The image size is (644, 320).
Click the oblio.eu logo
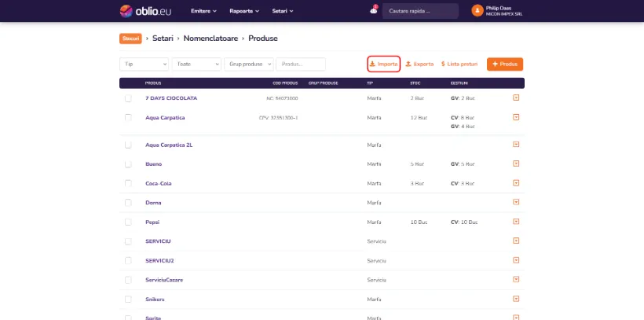[x=145, y=11]
